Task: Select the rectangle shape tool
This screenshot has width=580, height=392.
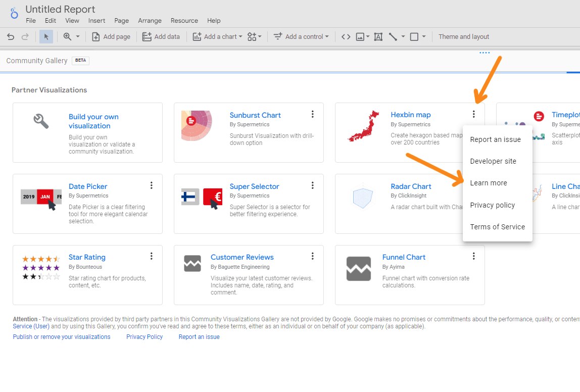Action: (x=414, y=36)
